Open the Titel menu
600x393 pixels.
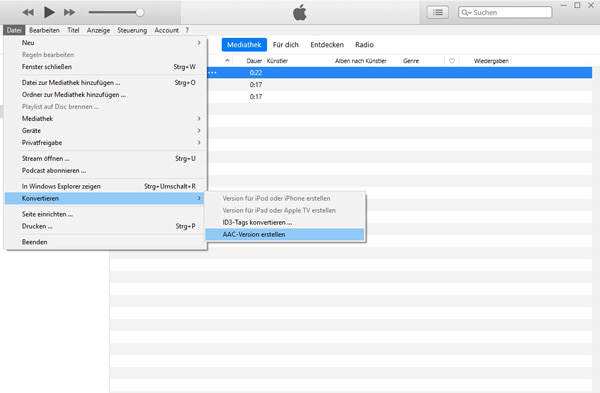(x=73, y=30)
